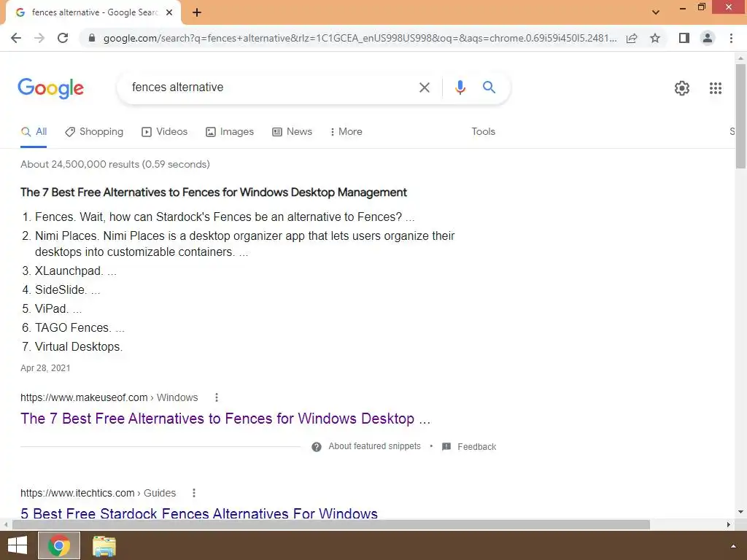
Task: Select the All results tab
Action: (34, 132)
